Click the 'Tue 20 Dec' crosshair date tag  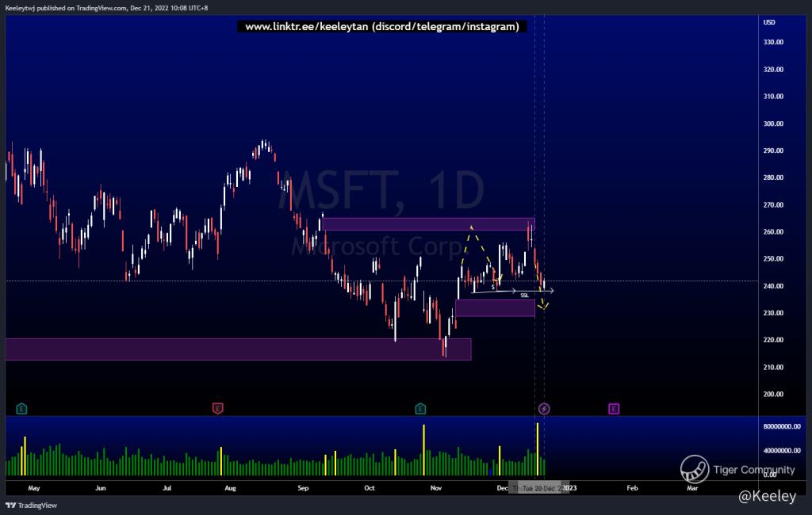pyautogui.click(x=538, y=488)
